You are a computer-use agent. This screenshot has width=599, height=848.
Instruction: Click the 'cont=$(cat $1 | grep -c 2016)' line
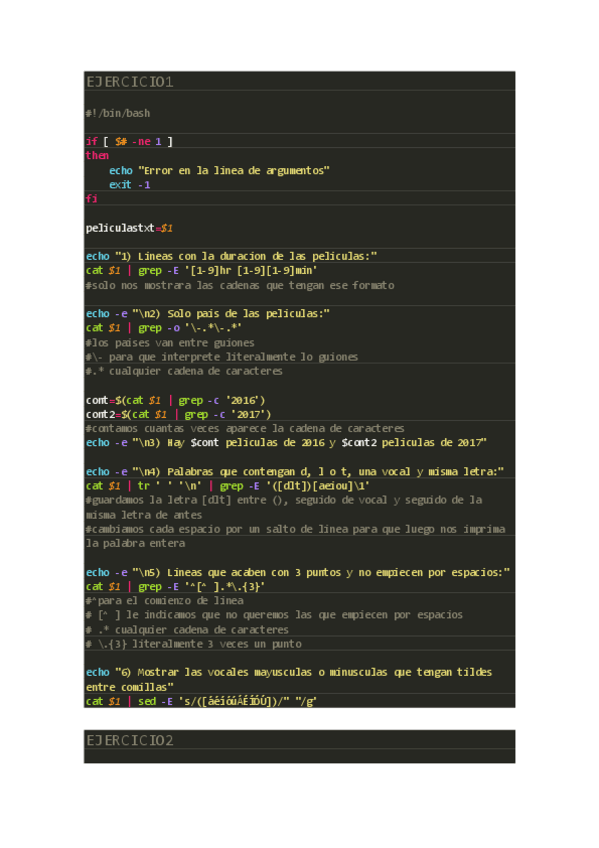[175, 401]
